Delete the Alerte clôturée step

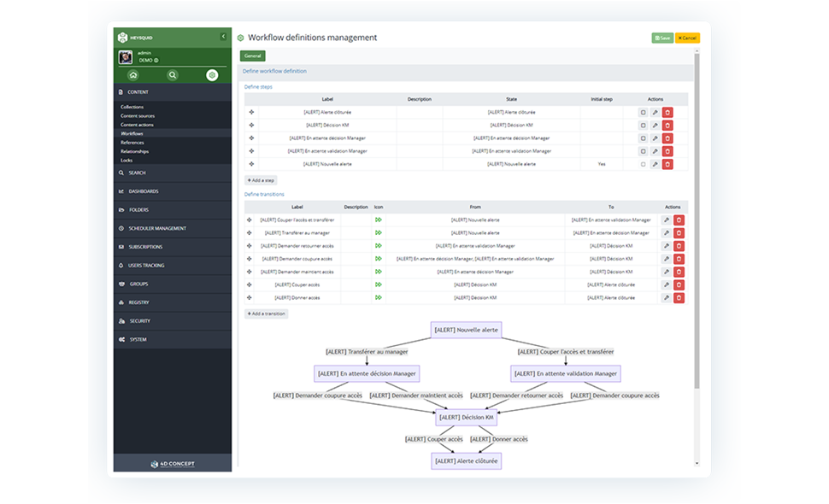(667, 113)
